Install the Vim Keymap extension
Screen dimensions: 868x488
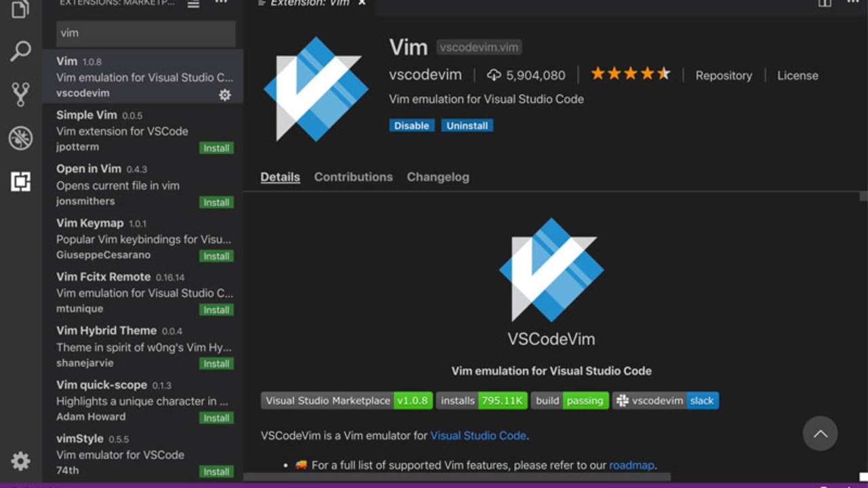216,256
